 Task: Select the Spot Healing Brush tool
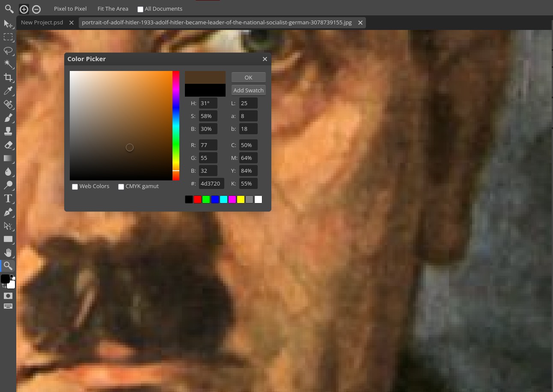[8, 104]
